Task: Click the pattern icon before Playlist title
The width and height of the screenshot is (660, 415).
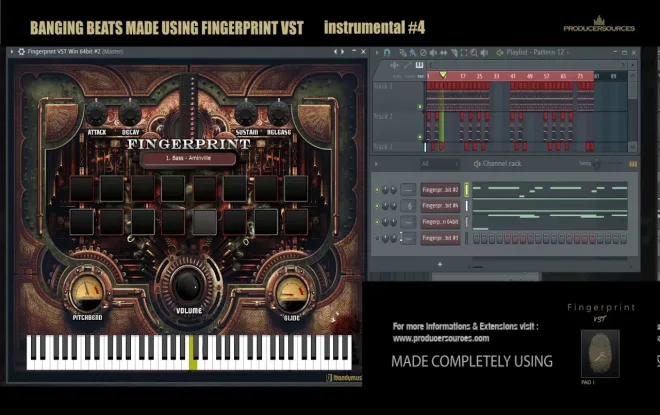Action: point(500,53)
